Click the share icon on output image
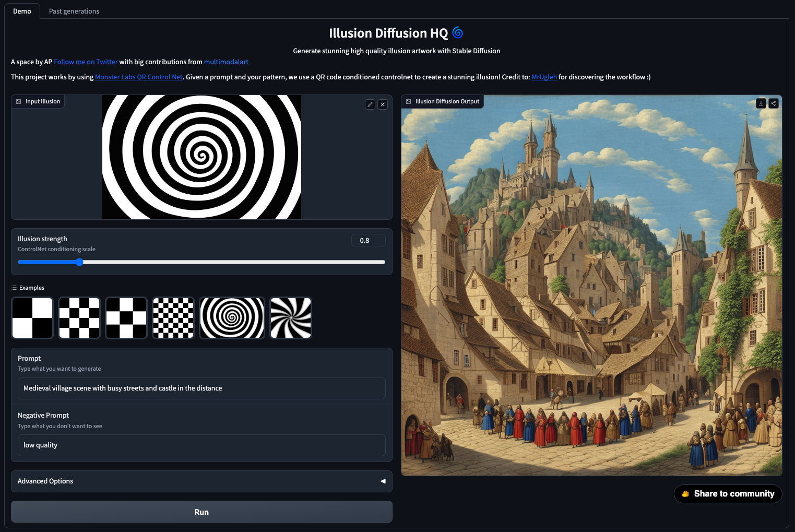The height and width of the screenshot is (532, 795). pyautogui.click(x=774, y=103)
